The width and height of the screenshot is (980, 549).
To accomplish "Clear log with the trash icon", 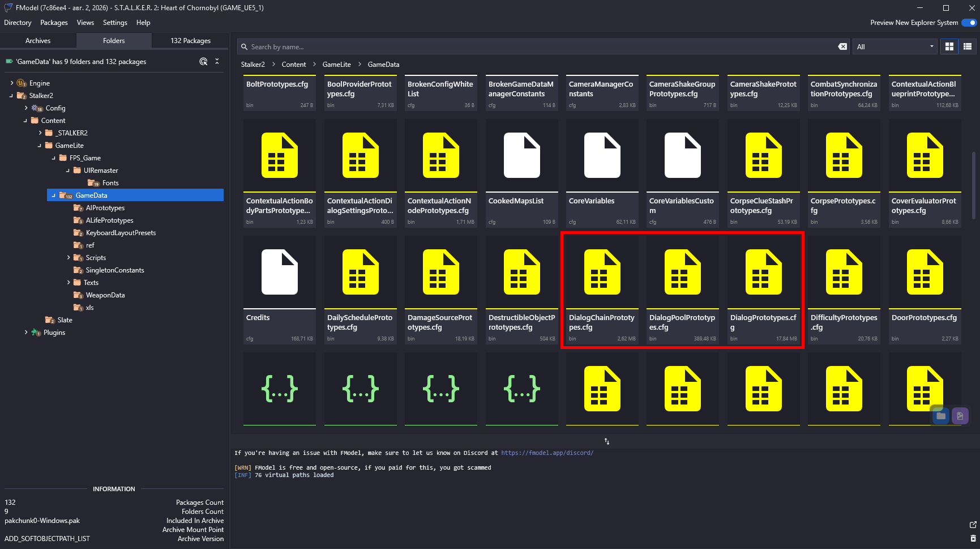I will click(973, 538).
